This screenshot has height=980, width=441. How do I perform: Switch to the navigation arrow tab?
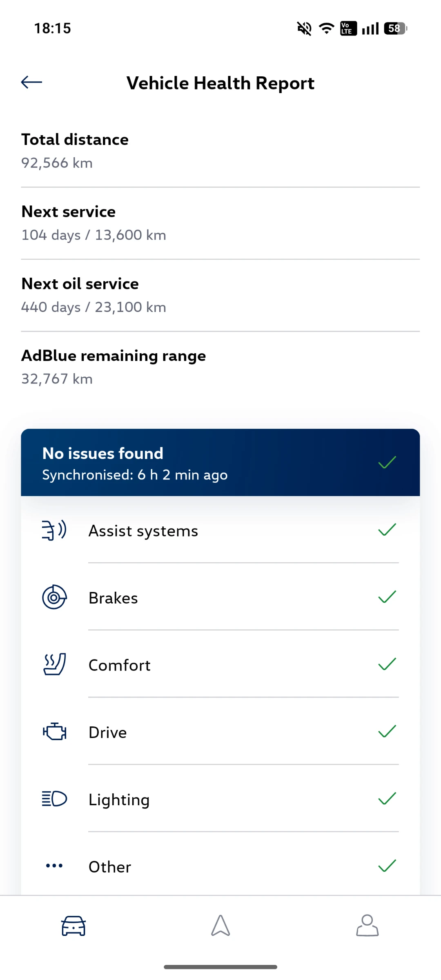tap(220, 925)
